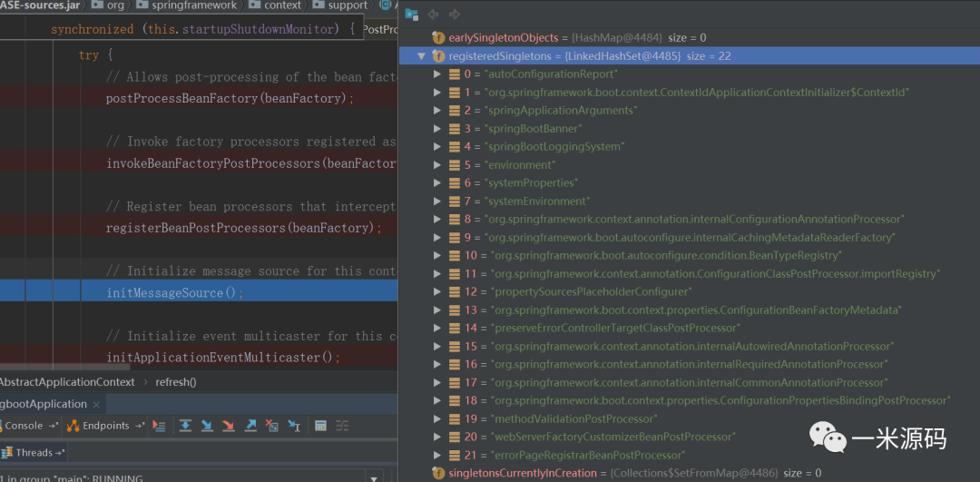Click Show Execution Point icon
The width and height of the screenshot is (980, 482).
coord(160,426)
